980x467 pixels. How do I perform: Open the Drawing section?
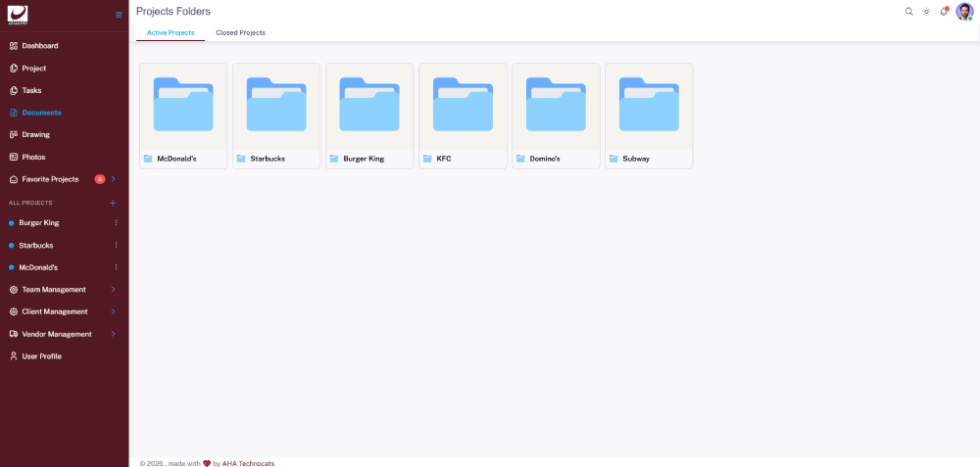(35, 134)
